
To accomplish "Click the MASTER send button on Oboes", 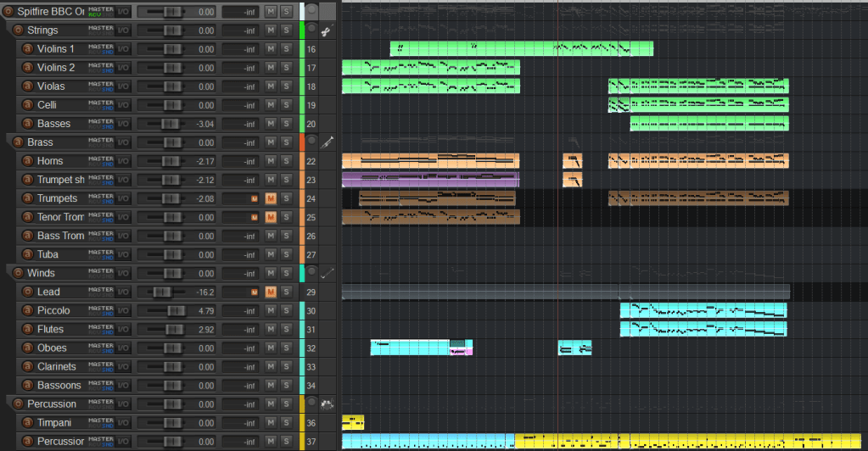I will (x=101, y=348).
